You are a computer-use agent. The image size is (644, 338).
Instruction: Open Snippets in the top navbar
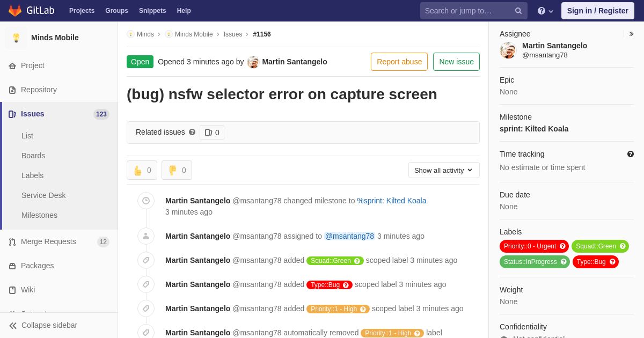[x=152, y=11]
